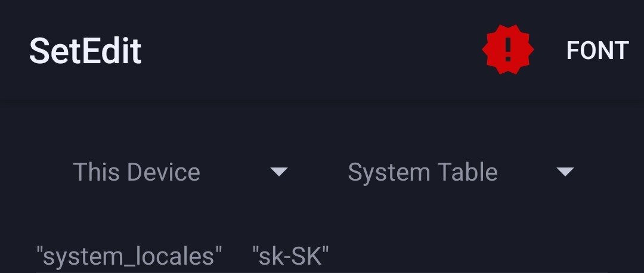Viewport: 644px width, 273px height.
Task: Click the triangle next to This Device
Action: (279, 172)
